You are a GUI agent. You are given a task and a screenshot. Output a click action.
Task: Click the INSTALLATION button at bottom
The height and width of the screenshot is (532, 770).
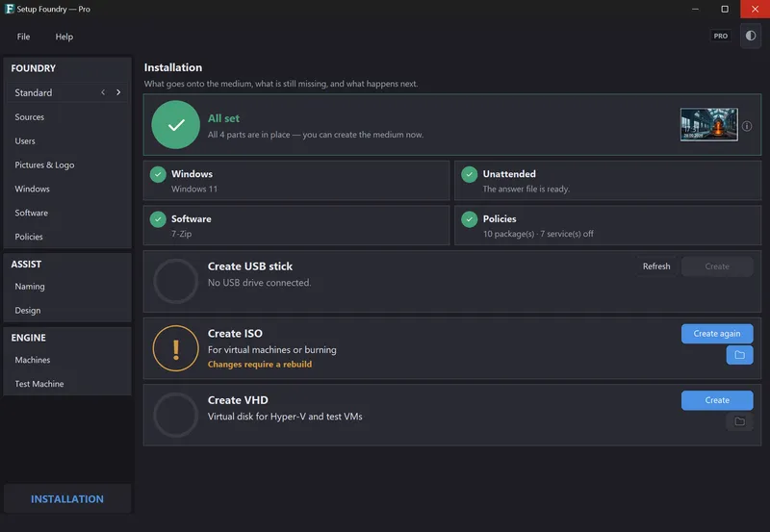point(67,498)
